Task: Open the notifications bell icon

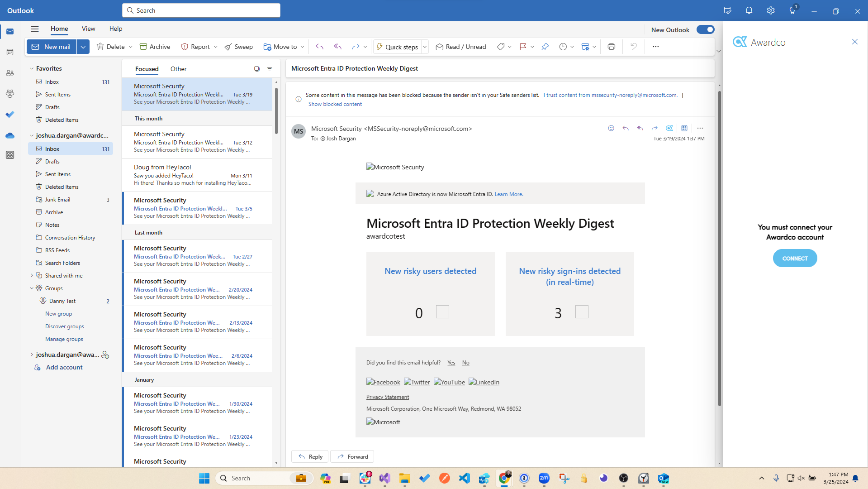Action: 749,11
